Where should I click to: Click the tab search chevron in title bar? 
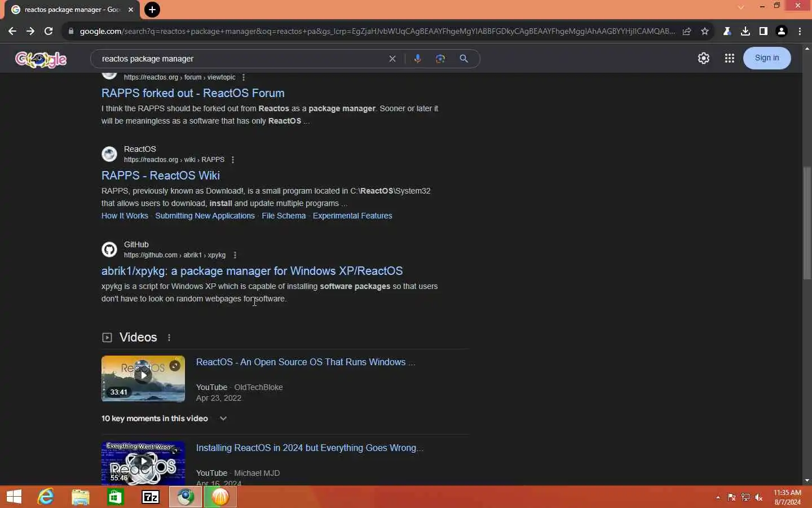[x=741, y=7]
